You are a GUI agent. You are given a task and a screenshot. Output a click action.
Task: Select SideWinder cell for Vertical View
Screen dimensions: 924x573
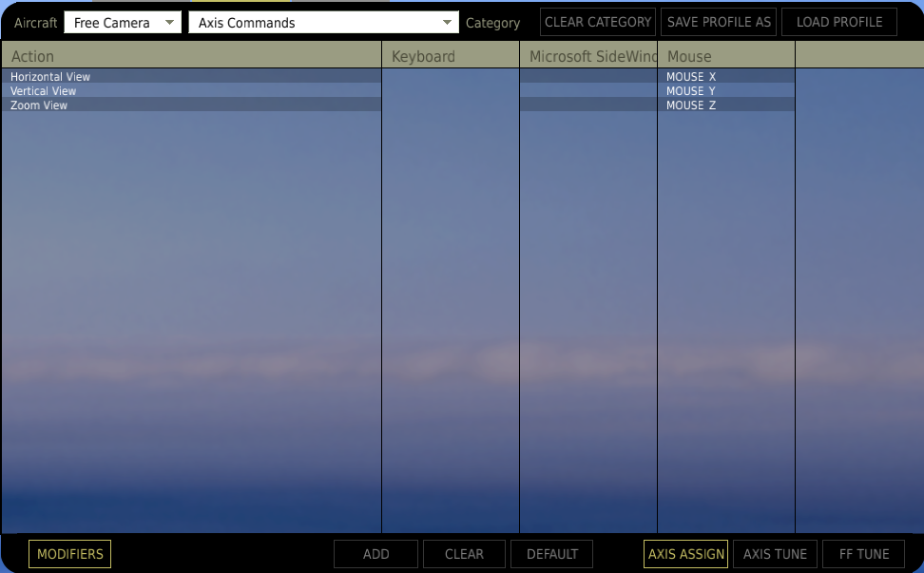588,90
